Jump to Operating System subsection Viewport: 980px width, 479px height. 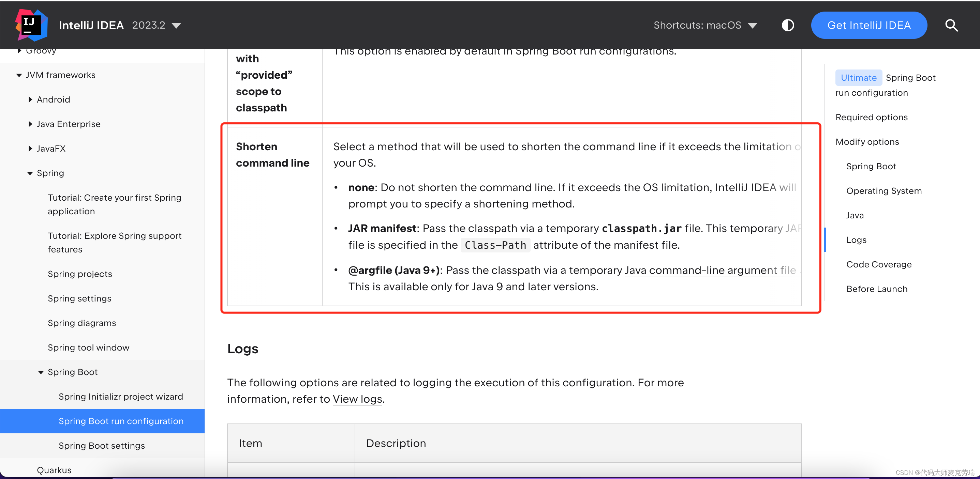[x=884, y=191]
